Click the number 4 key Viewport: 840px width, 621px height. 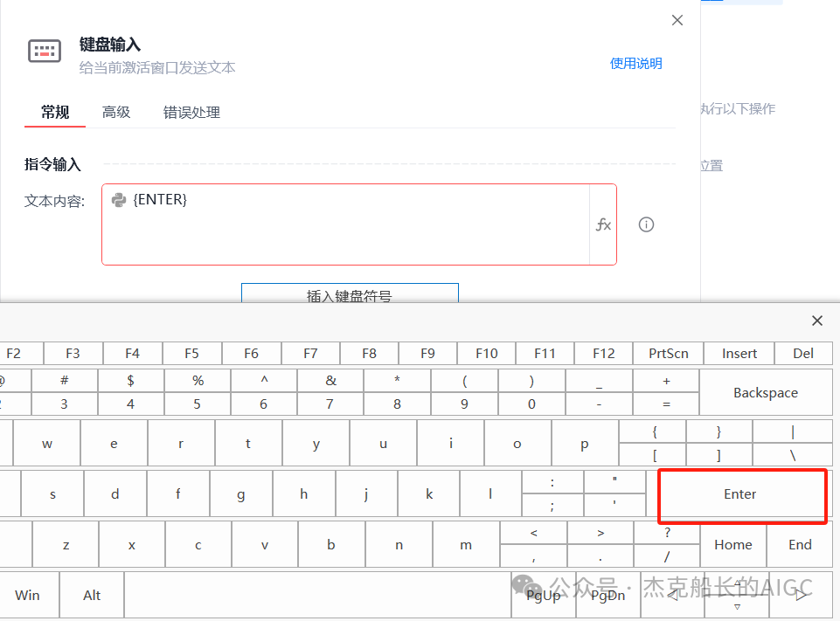pyautogui.click(x=131, y=404)
